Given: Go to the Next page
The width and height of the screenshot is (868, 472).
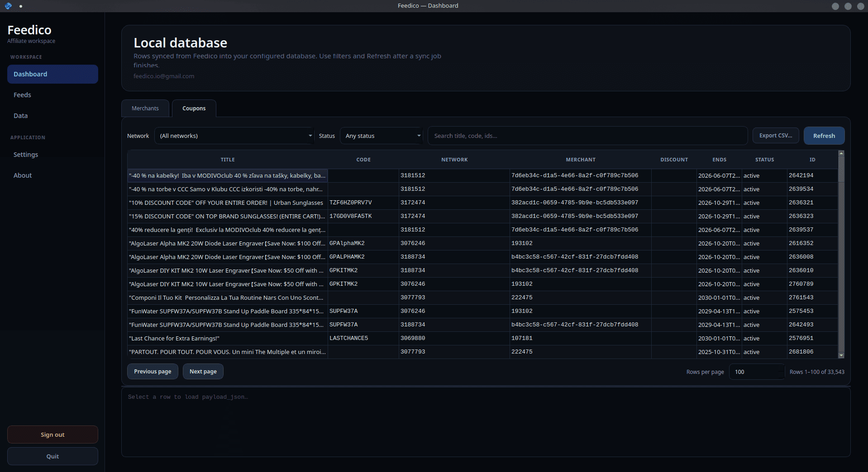Looking at the screenshot, I should pyautogui.click(x=203, y=372).
